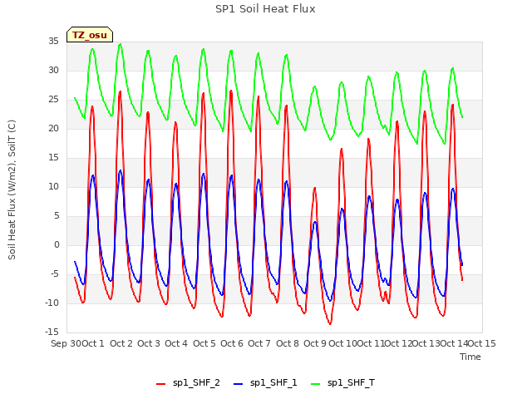The width and height of the screenshot is (532, 399).
Task: Select the sp1_SHF_T legend label
Action: pos(351,383)
